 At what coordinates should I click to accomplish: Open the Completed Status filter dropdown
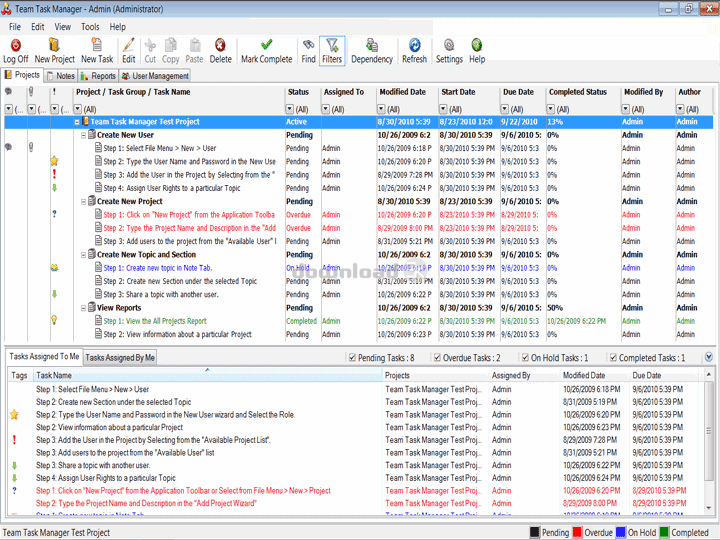pos(551,109)
